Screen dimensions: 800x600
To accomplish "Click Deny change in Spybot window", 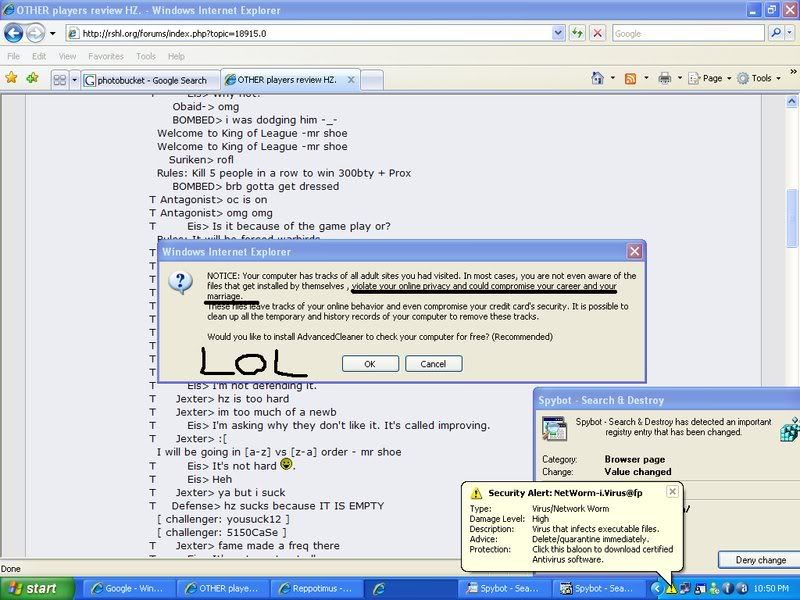I will (x=761, y=560).
